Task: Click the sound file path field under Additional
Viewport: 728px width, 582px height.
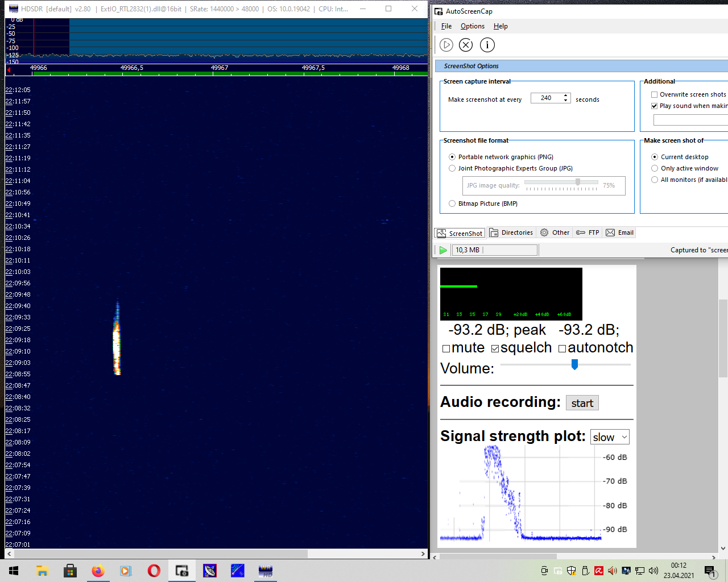Action: 690,120
